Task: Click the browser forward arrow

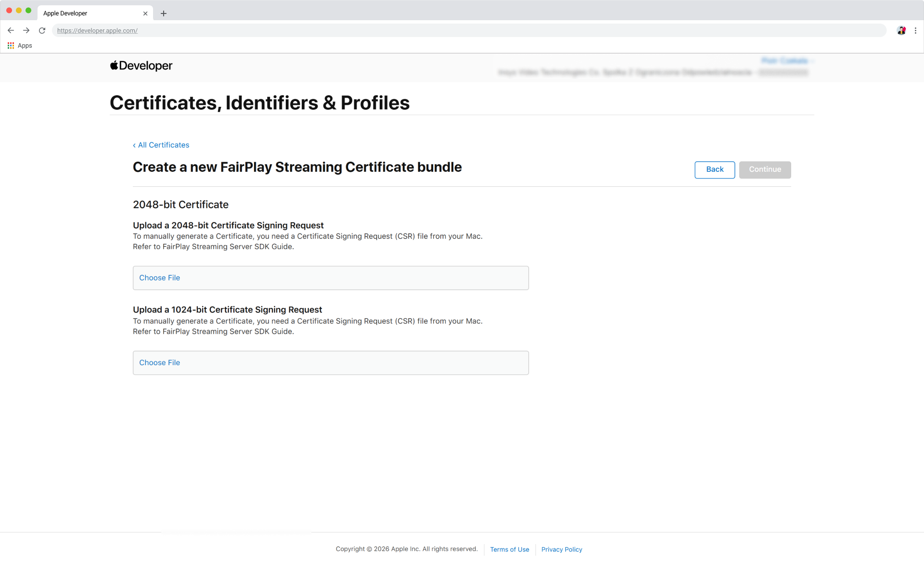Action: point(26,30)
